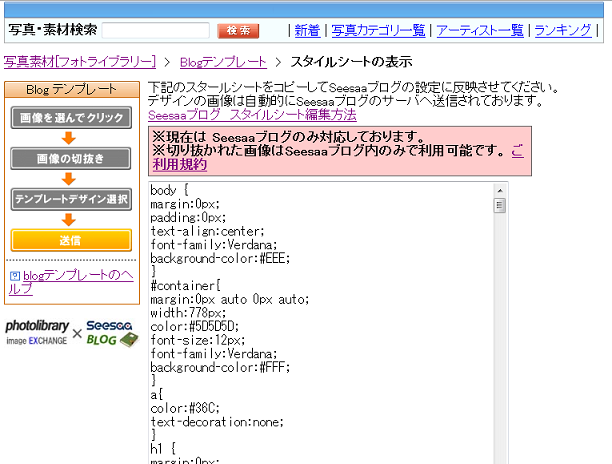Click the Seesaa BLOG logo
This screenshot has width=612, height=464.
[x=111, y=333]
